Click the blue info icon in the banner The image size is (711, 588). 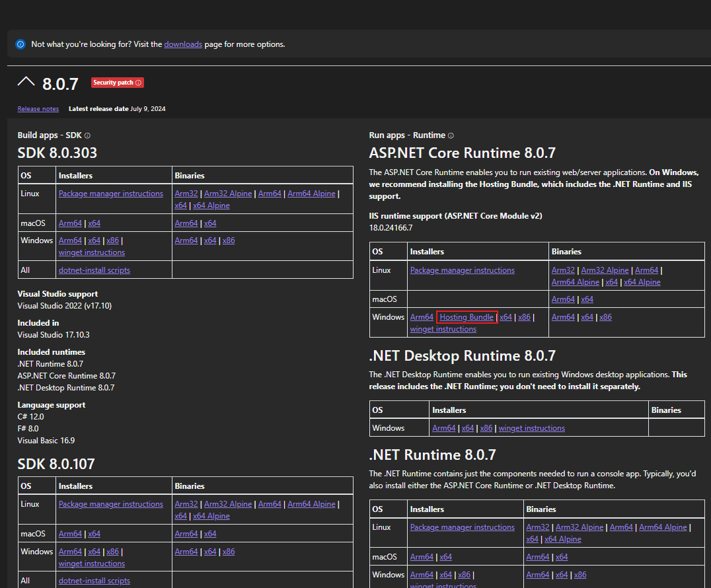coord(20,44)
